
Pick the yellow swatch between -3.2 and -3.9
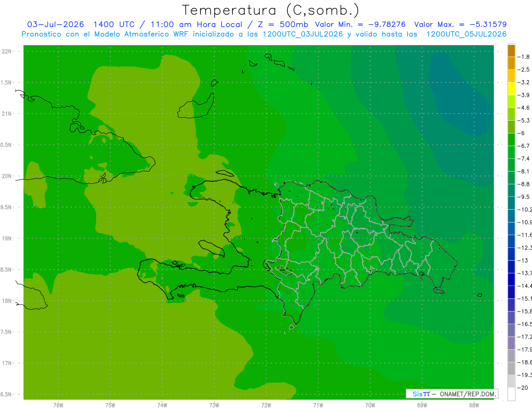tap(511, 89)
